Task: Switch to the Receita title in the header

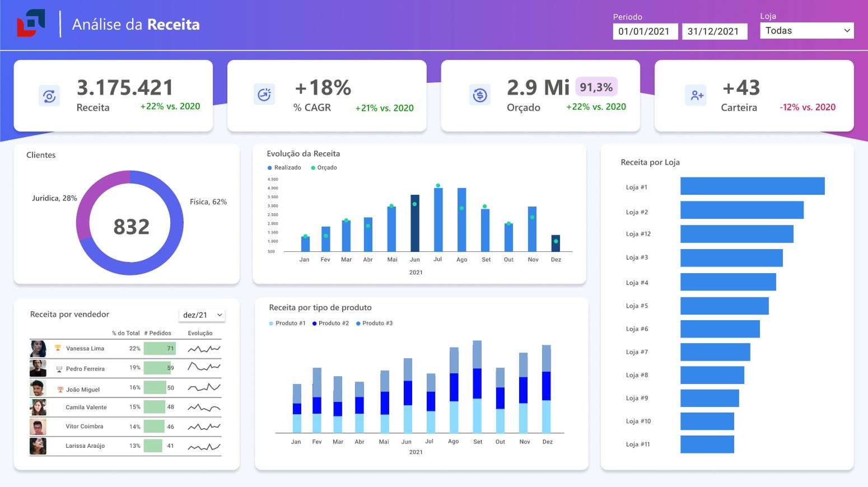Action: [x=179, y=25]
